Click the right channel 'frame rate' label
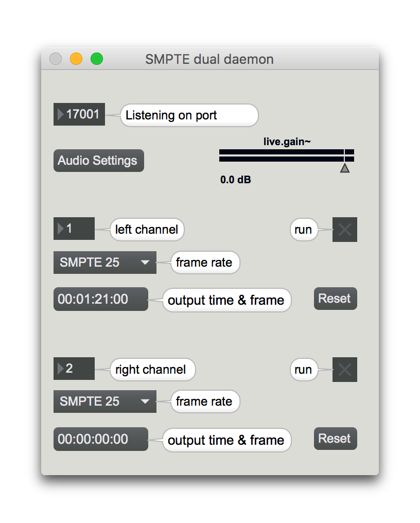This screenshot has height=523, width=420. (205, 402)
